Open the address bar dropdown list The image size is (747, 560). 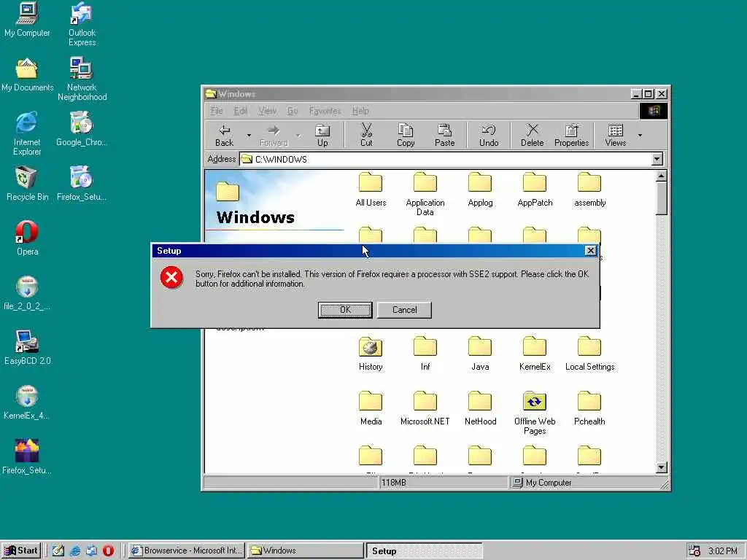[657, 159]
